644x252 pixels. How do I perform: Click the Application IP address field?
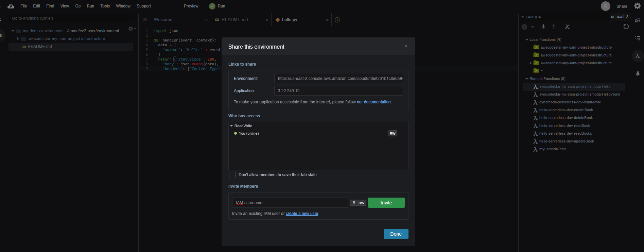(338, 91)
